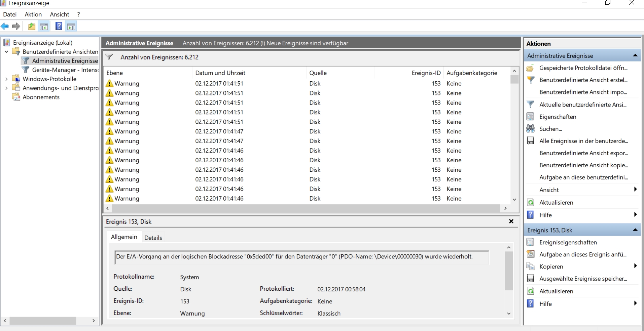Expand the Windows-Protokolle tree node
The width and height of the screenshot is (644, 331).
[6, 79]
